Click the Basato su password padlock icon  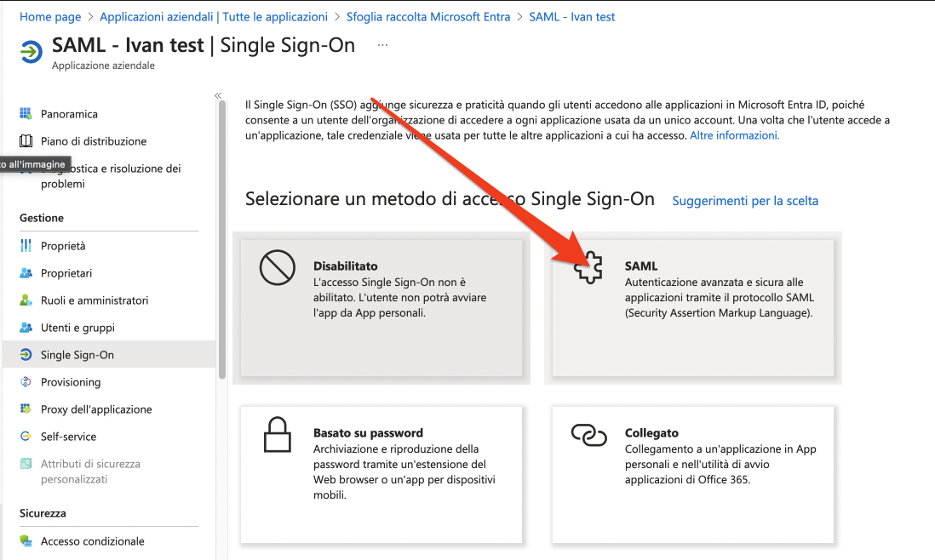coord(278,435)
